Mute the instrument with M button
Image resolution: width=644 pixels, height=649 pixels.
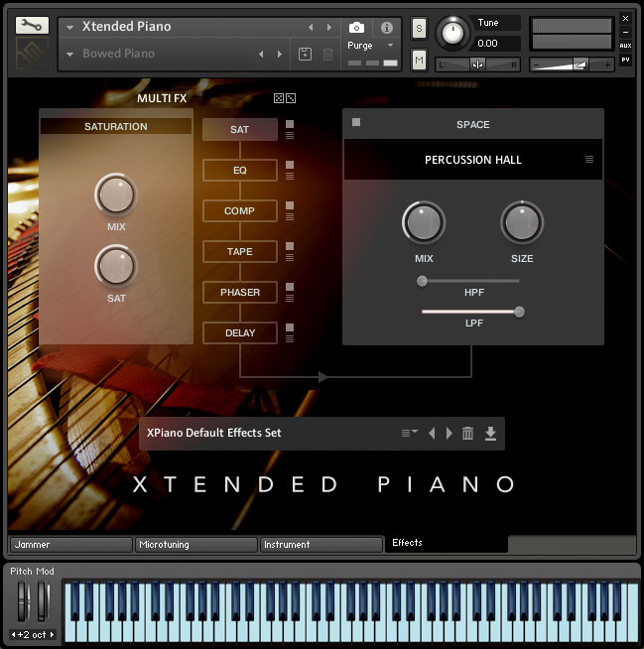pyautogui.click(x=419, y=60)
